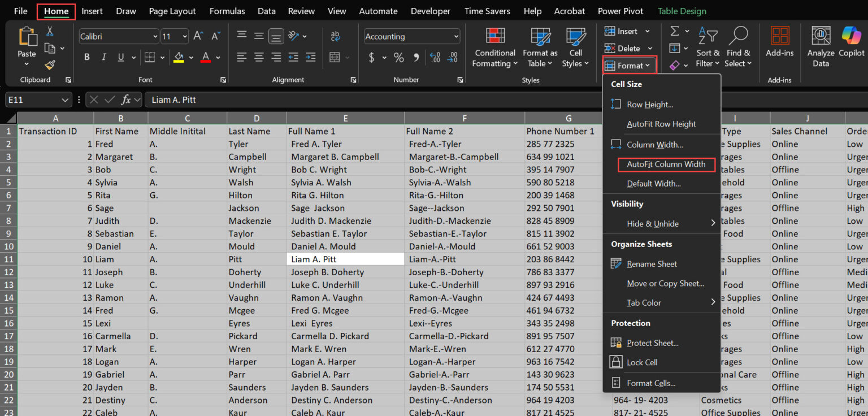868x416 pixels.
Task: Open Conditional Formatting options
Action: tap(494, 48)
